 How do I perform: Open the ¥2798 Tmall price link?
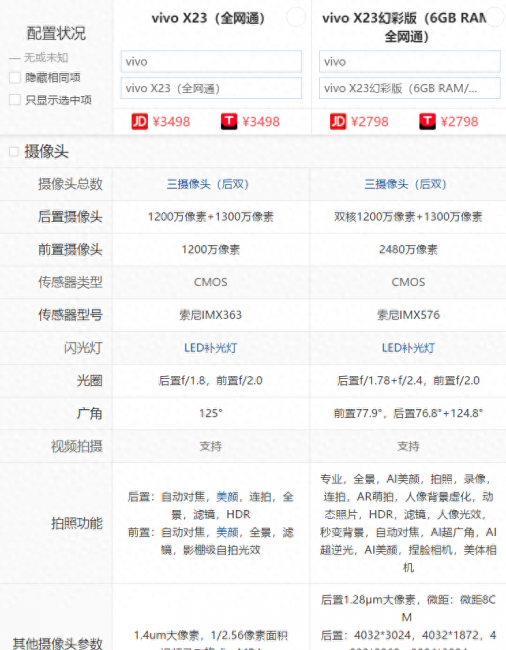tap(459, 121)
